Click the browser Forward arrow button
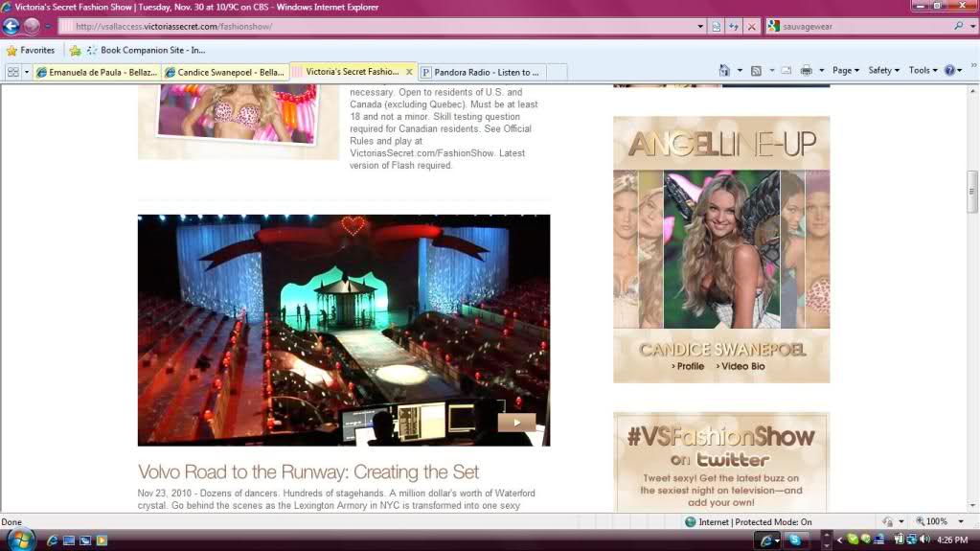The height and width of the screenshot is (551, 980). pos(32,26)
